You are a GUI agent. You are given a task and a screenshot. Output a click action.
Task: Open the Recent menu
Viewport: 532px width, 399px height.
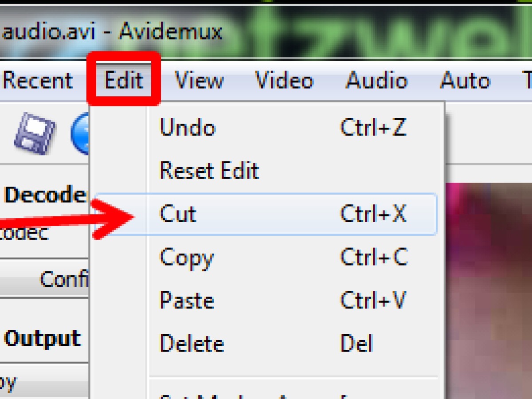coord(38,81)
